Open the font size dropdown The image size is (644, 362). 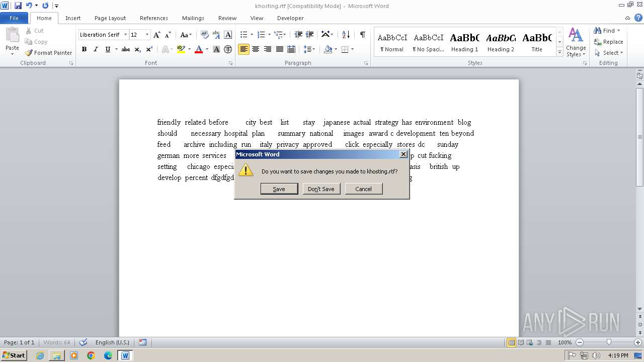click(x=147, y=35)
